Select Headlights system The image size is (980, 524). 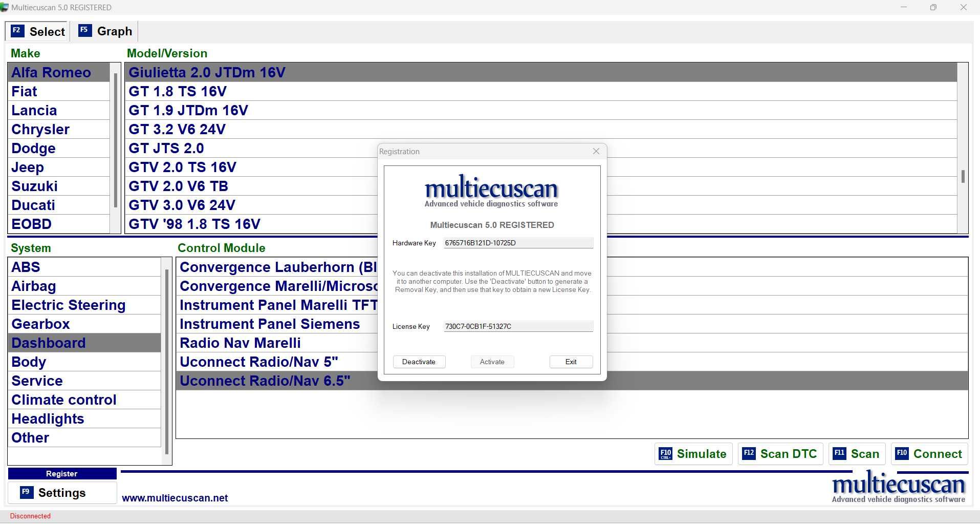(84, 418)
